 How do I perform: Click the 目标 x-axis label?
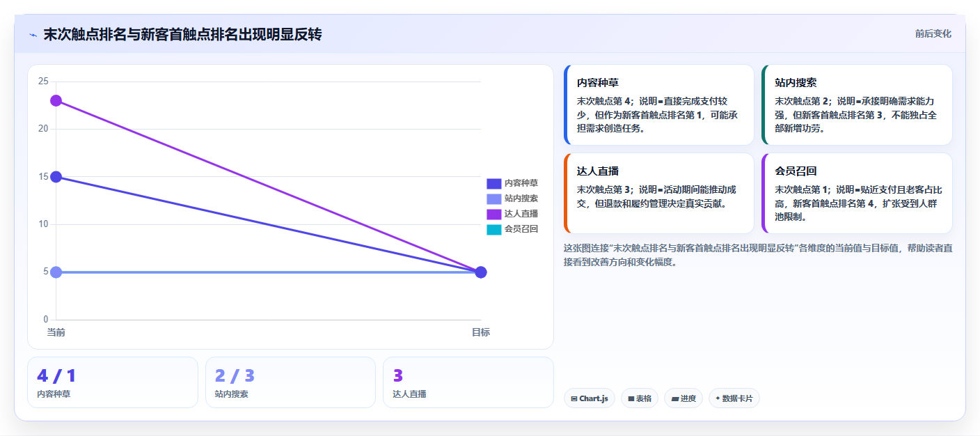click(480, 332)
